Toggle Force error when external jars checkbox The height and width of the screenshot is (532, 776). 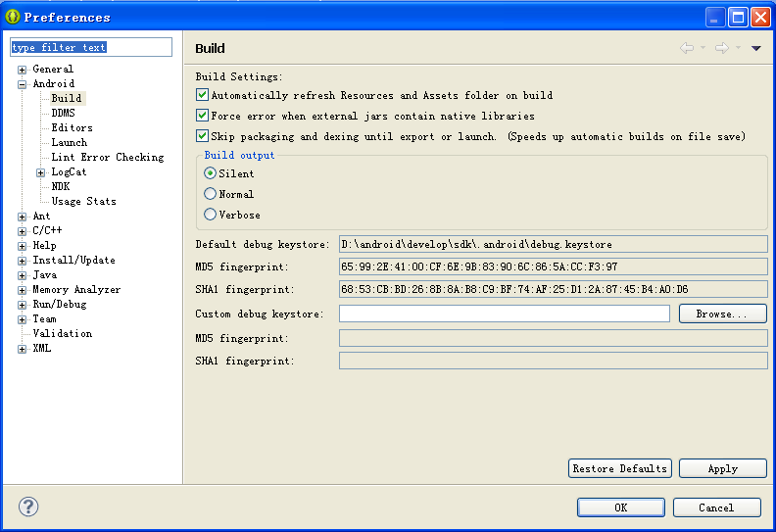coord(202,116)
